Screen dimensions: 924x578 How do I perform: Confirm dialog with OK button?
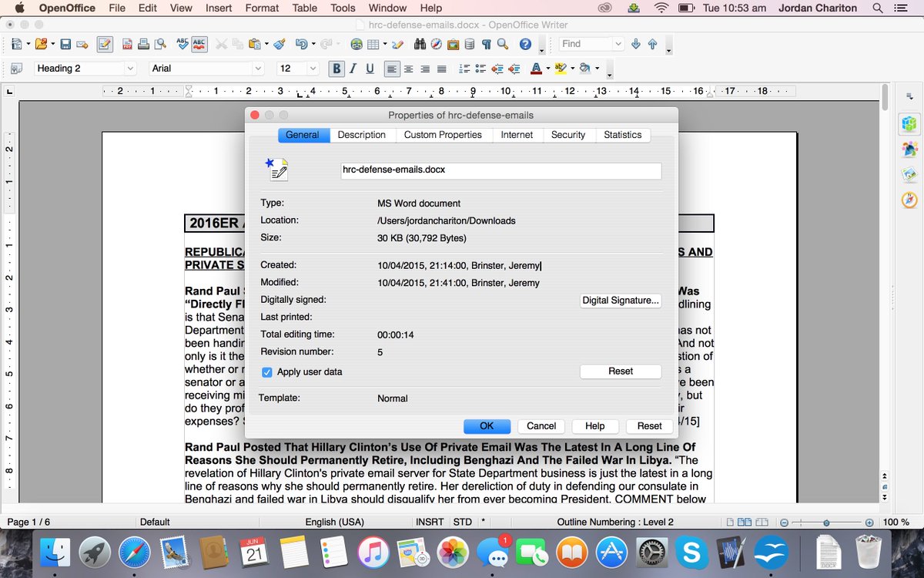[487, 426]
